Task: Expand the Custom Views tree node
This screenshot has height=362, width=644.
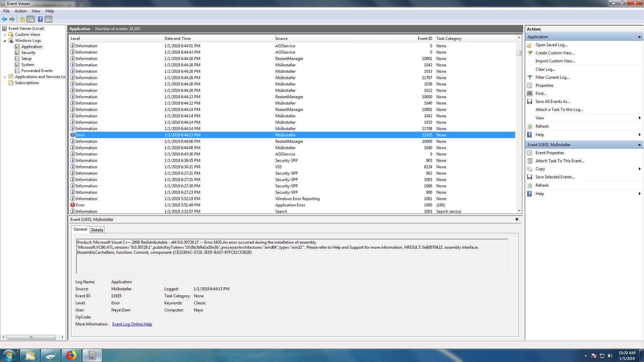Action: tap(5, 35)
